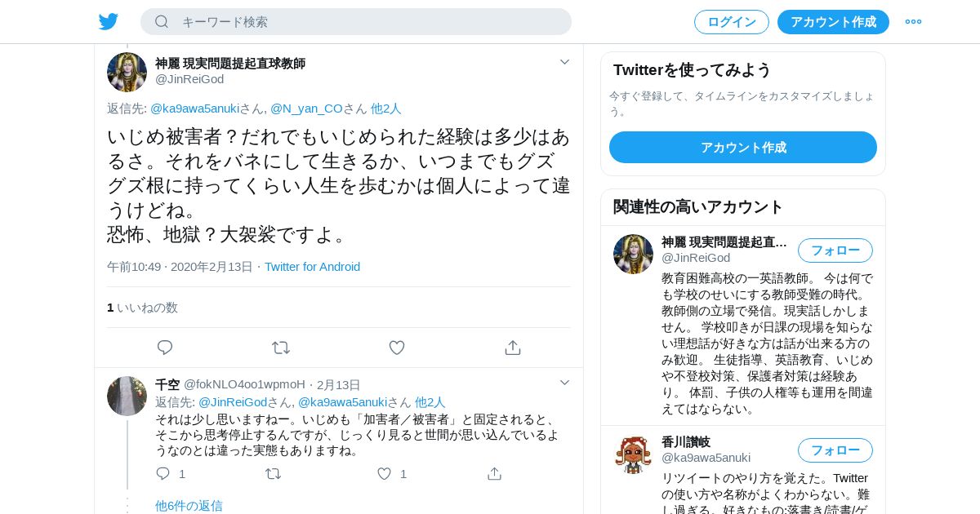This screenshot has height=514, width=980.
Task: Like 千空's reply using heart icon
Action: click(x=384, y=473)
